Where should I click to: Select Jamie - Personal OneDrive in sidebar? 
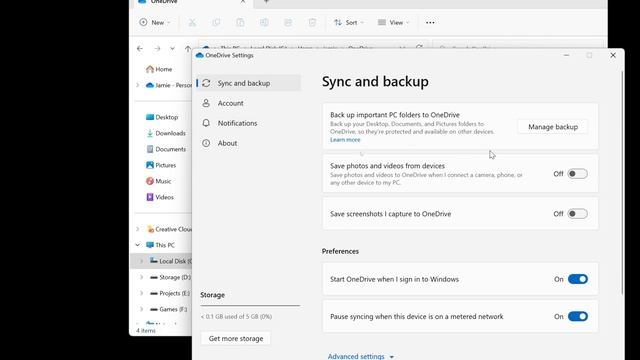[x=168, y=85]
